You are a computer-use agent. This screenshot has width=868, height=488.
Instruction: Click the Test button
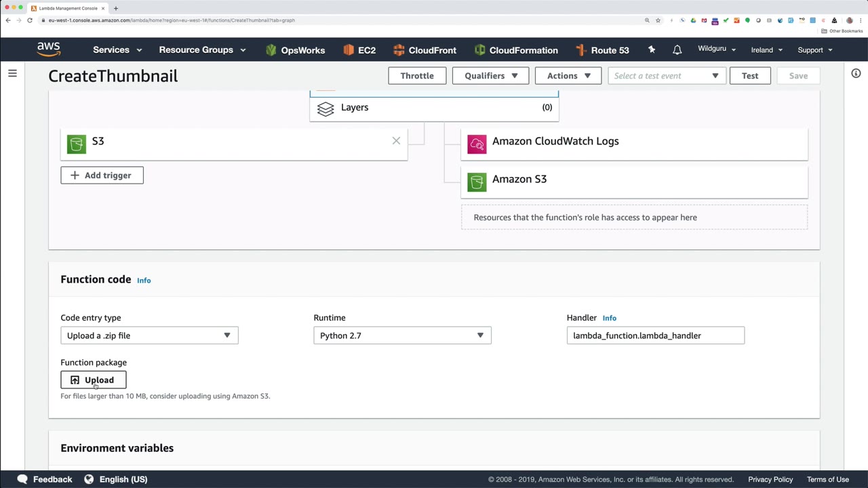click(750, 76)
